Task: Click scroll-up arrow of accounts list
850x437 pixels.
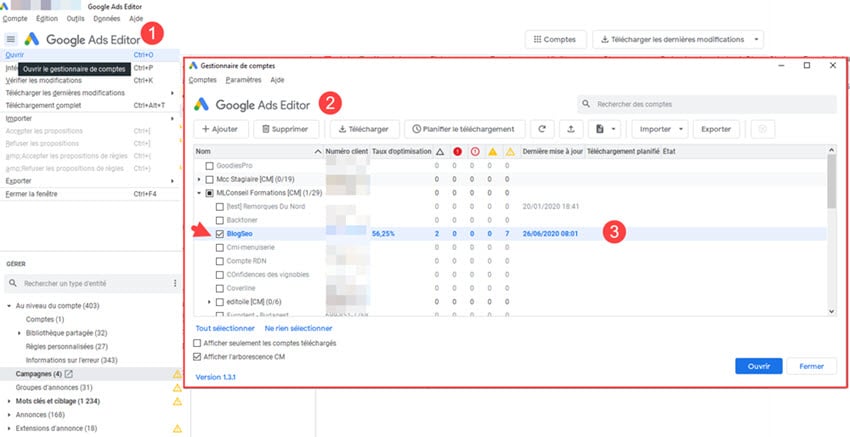Action: (832, 150)
